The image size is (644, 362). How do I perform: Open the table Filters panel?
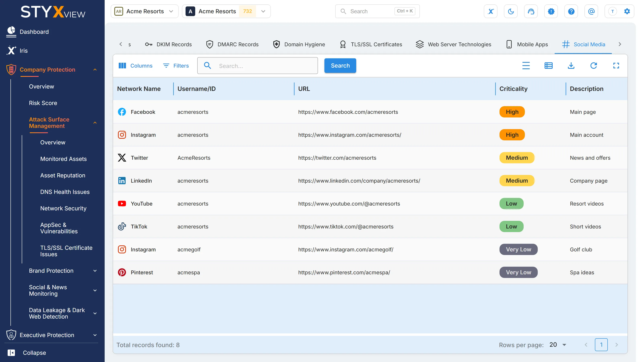tap(176, 65)
